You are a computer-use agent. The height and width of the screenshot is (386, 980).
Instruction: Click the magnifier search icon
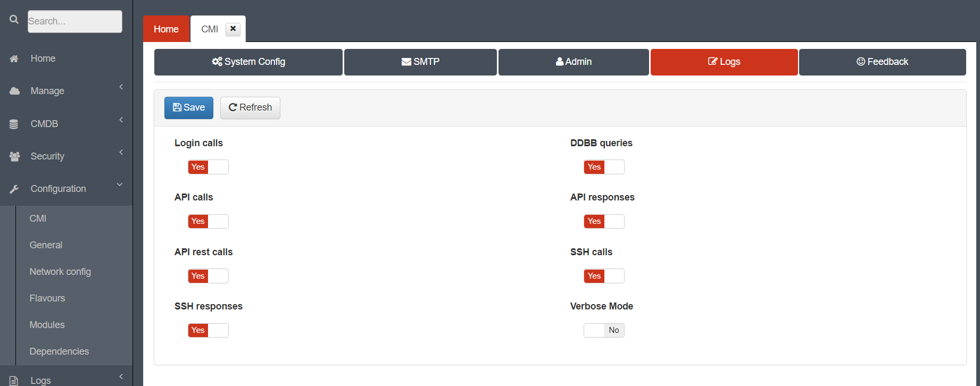14,20
